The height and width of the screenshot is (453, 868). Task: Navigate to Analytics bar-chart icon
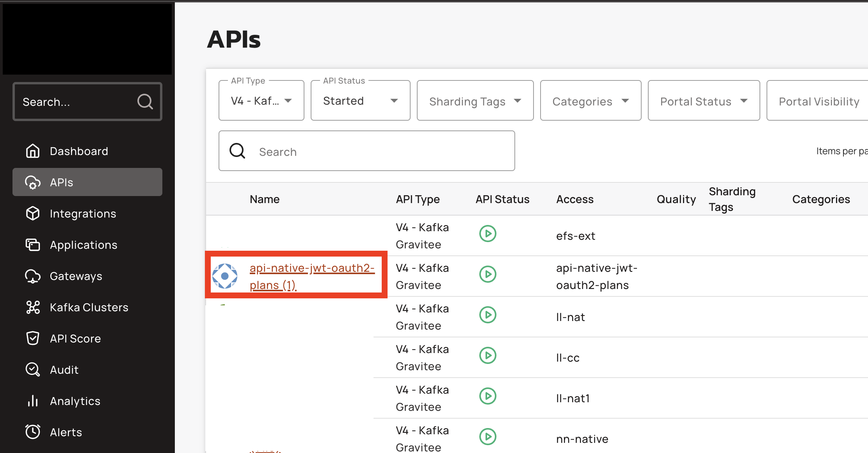click(x=33, y=401)
